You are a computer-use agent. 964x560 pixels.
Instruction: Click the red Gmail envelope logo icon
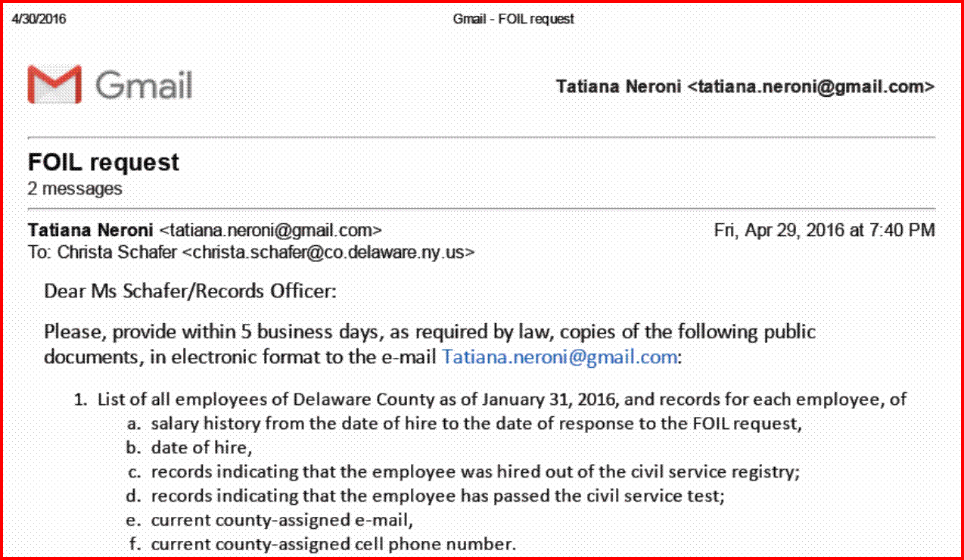tap(54, 84)
